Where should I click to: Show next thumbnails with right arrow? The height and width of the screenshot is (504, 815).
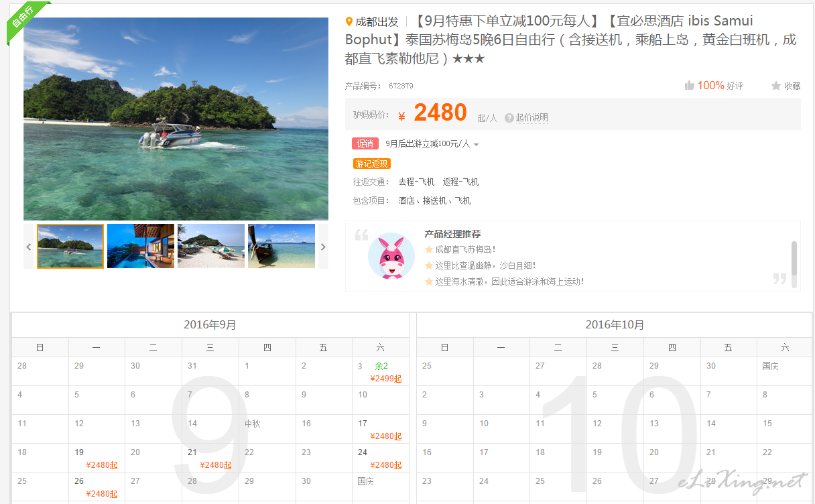[x=323, y=247]
